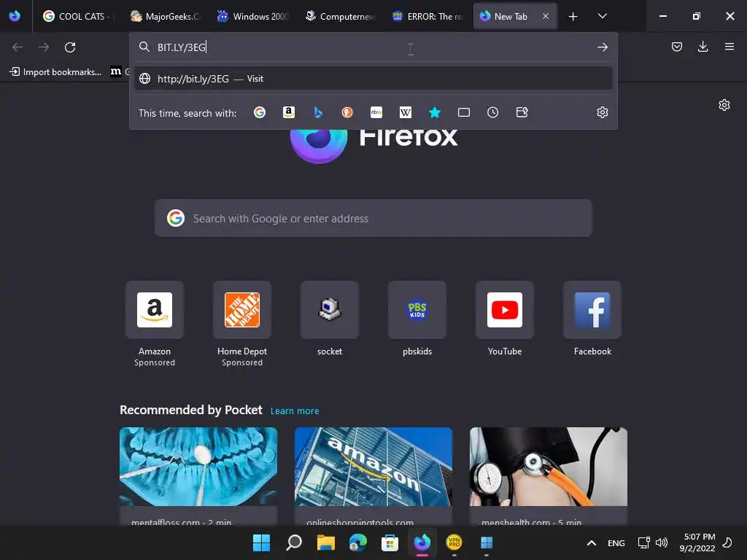747x560 pixels.
Task: Switch to the COOL CATS tab
Action: pyautogui.click(x=78, y=17)
